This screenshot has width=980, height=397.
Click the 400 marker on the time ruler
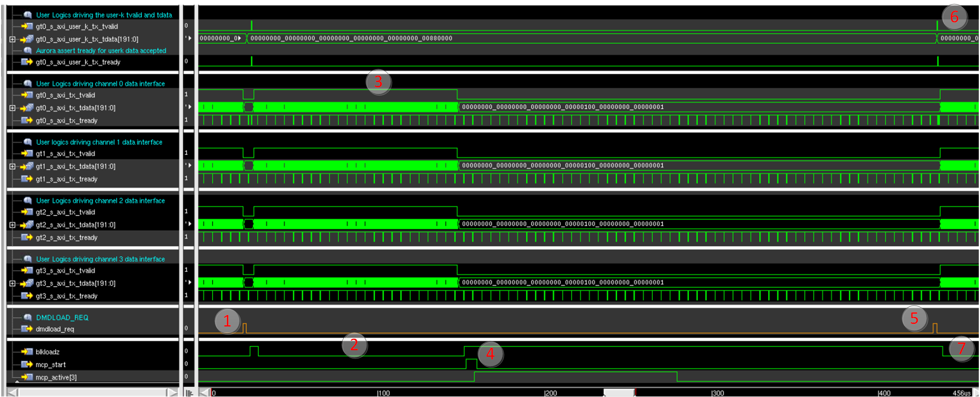[885, 393]
